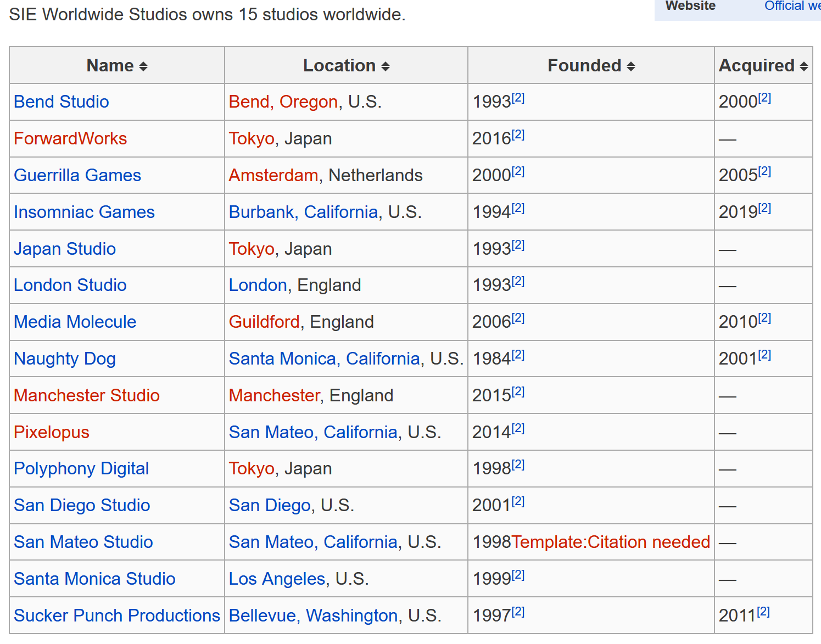Click the Founded column header text
This screenshot has height=644, width=821.
point(584,65)
